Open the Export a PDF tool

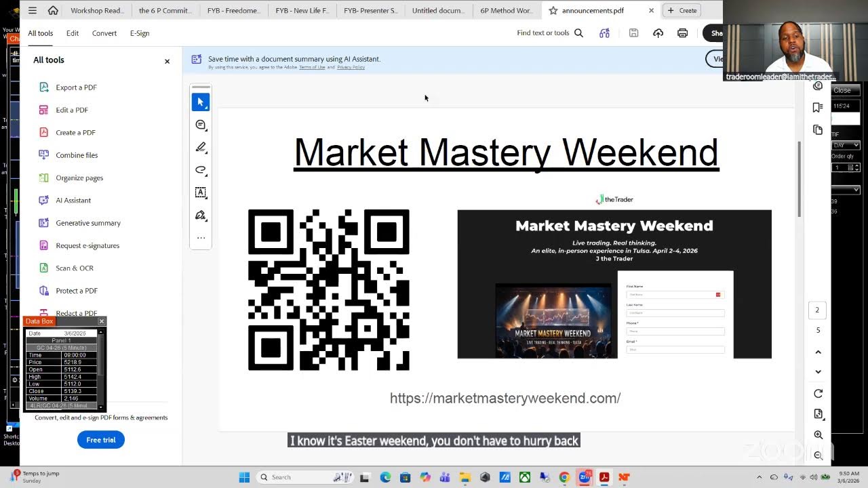coord(76,87)
